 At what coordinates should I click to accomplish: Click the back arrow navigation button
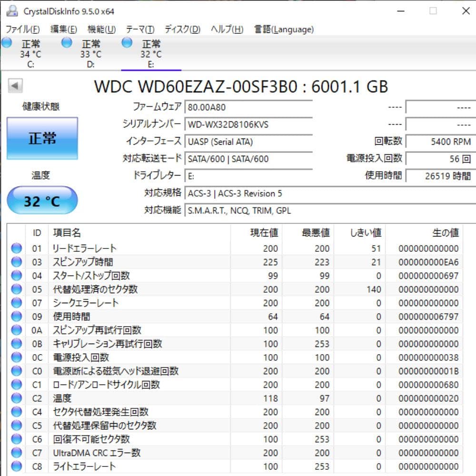click(15, 86)
